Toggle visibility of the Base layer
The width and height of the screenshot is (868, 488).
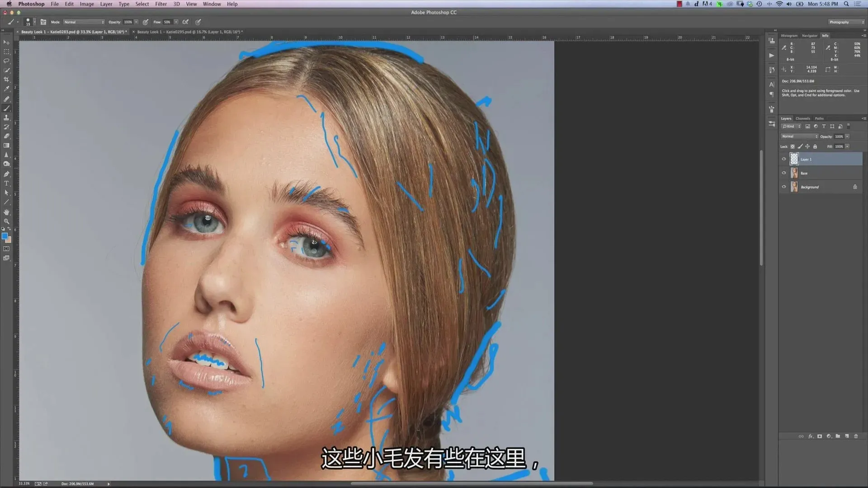pyautogui.click(x=784, y=173)
